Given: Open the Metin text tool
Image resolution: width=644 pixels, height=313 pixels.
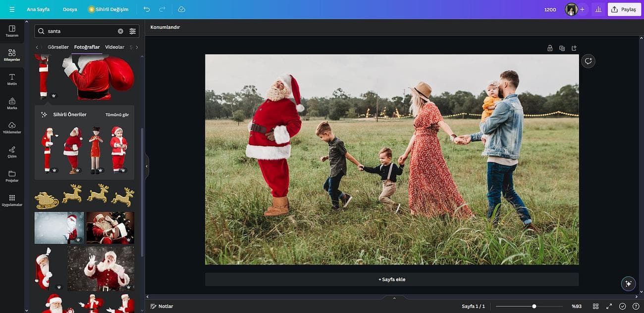Looking at the screenshot, I should click(x=12, y=79).
